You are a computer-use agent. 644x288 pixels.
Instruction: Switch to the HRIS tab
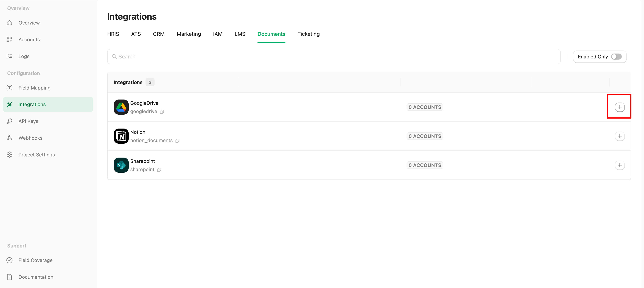coord(113,34)
